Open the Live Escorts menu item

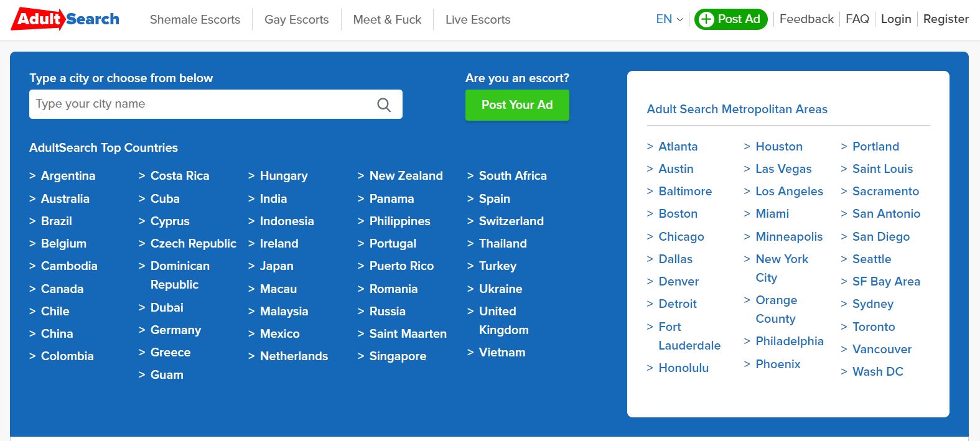pyautogui.click(x=478, y=19)
